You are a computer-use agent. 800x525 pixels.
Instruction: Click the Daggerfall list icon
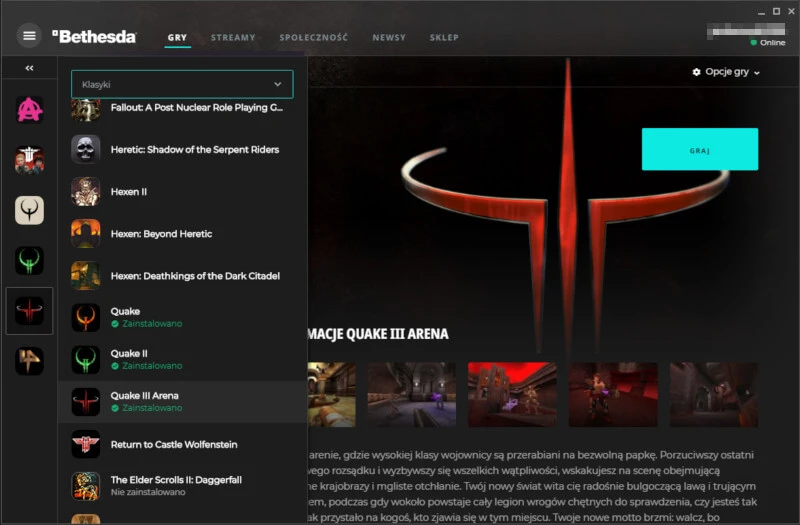[x=86, y=486]
